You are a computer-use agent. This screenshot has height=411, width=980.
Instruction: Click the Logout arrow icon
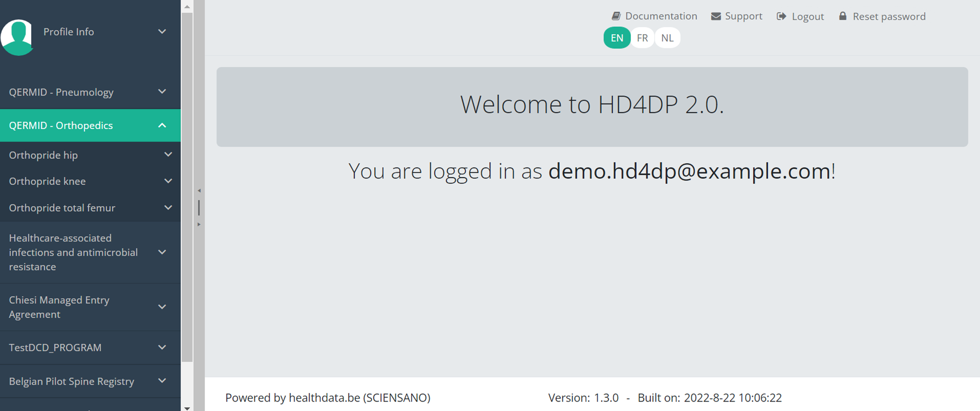[781, 16]
